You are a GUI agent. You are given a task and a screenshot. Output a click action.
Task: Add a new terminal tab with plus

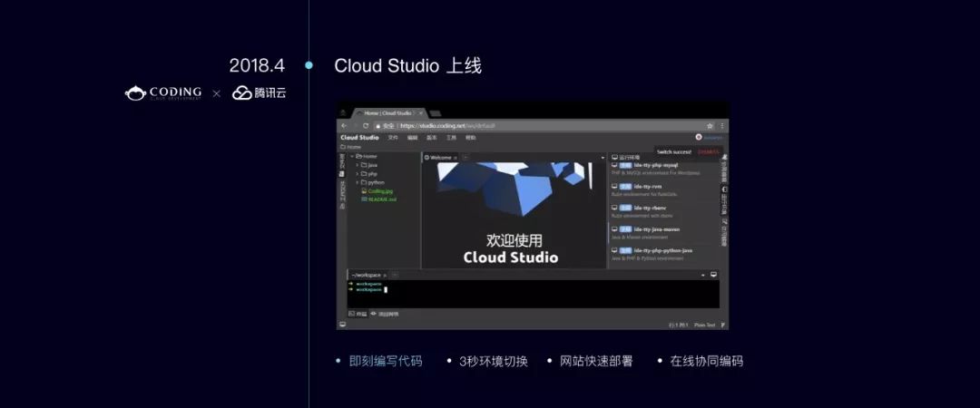(395, 275)
